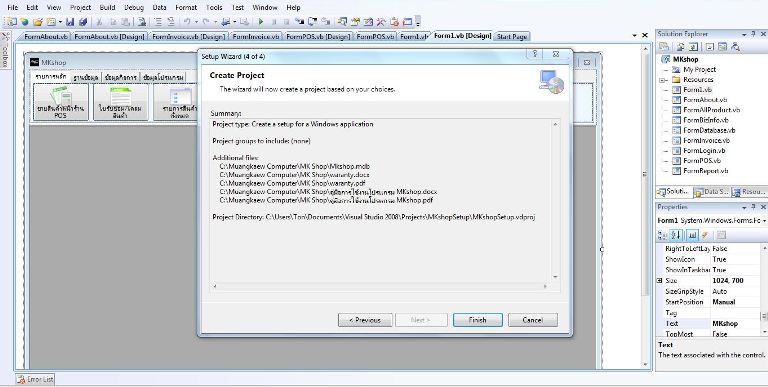Image resolution: width=768 pixels, height=387 pixels.
Task: Click the Save (single floppy) toolbar icon
Action: pos(70,22)
